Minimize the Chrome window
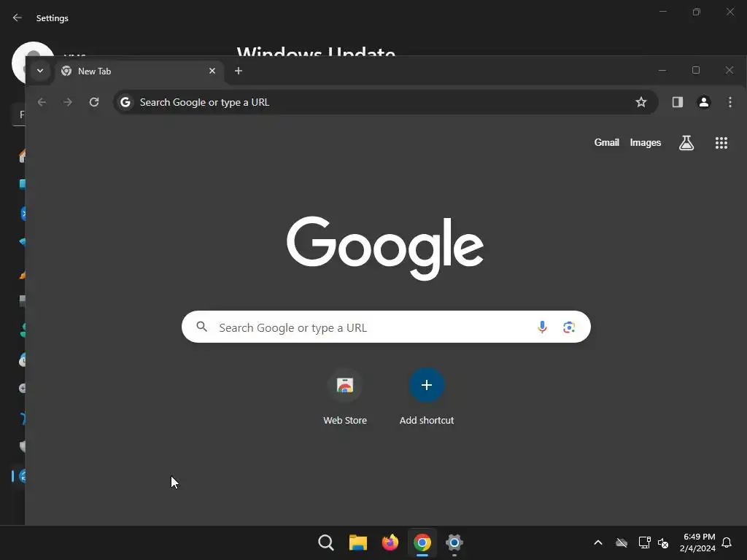The width and height of the screenshot is (747, 560). coord(662,70)
